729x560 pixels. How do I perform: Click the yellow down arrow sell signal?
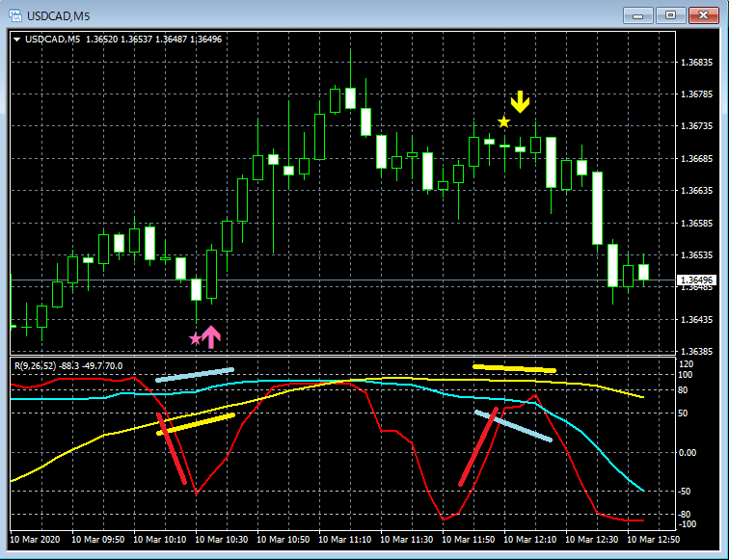(520, 102)
